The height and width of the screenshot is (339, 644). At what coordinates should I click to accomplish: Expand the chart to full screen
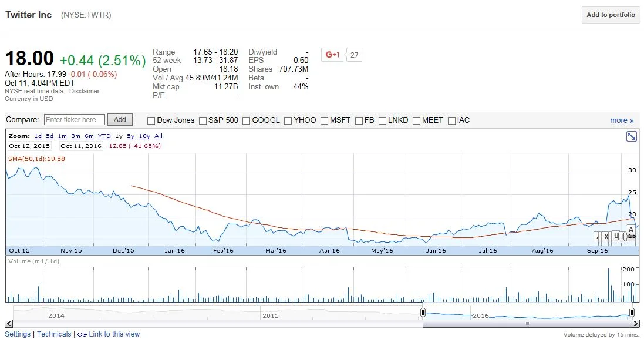click(631, 136)
